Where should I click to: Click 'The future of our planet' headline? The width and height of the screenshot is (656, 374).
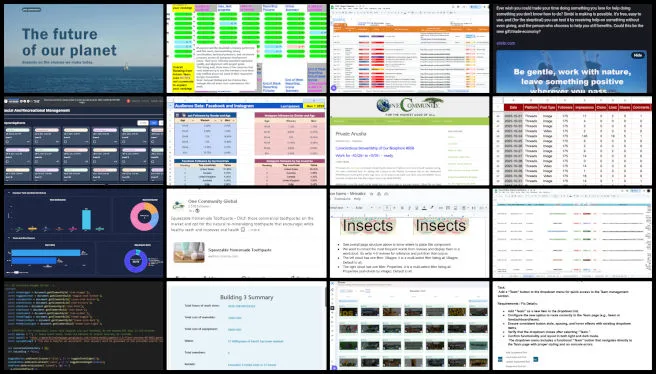coord(69,42)
